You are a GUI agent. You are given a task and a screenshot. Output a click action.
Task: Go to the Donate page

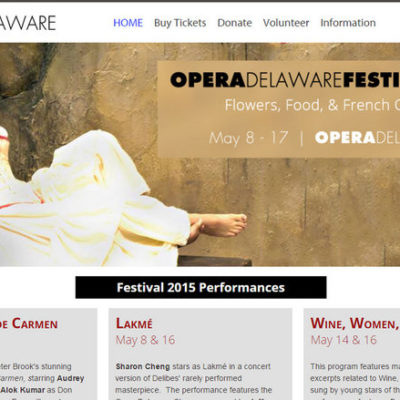click(235, 23)
